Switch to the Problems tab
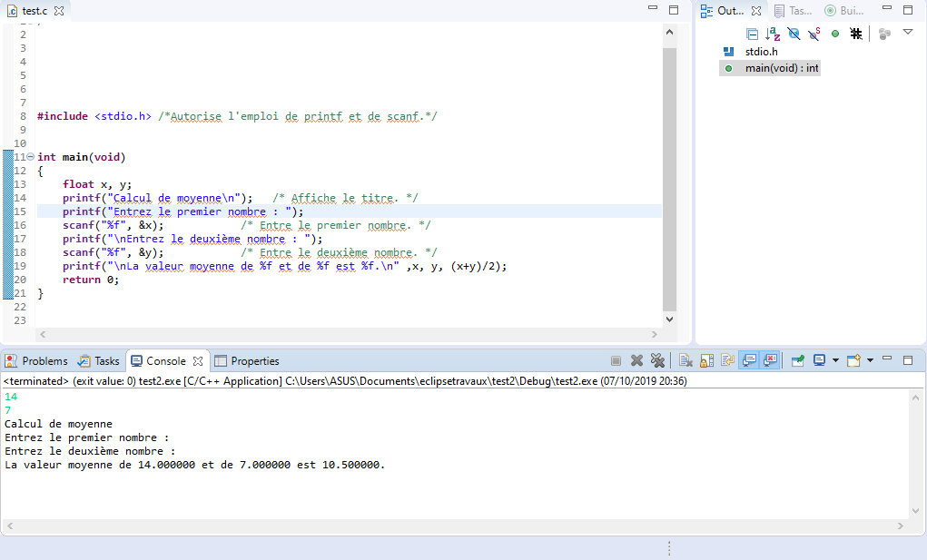This screenshot has width=927, height=560. 37,361
